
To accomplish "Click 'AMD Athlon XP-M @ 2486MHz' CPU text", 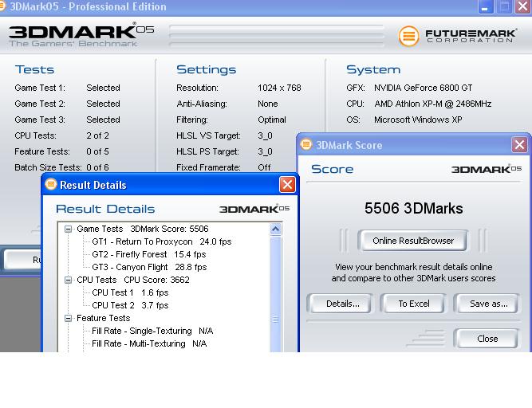I will (432, 104).
